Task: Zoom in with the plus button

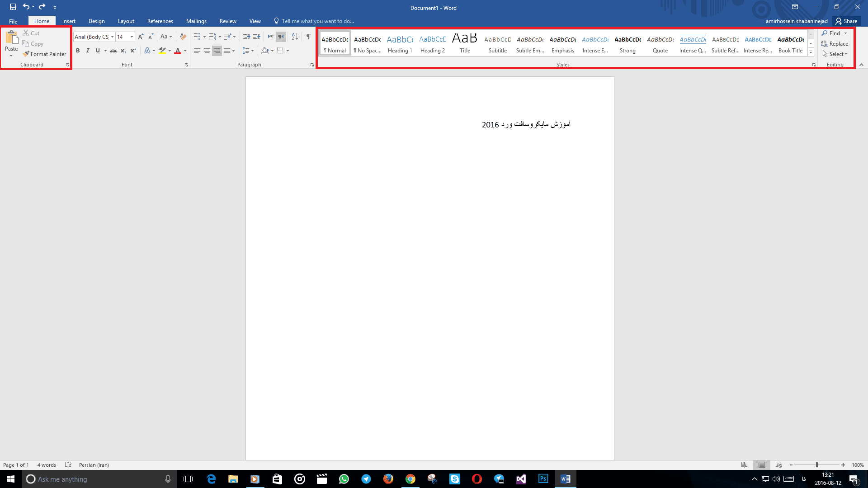Action: pyautogui.click(x=843, y=465)
